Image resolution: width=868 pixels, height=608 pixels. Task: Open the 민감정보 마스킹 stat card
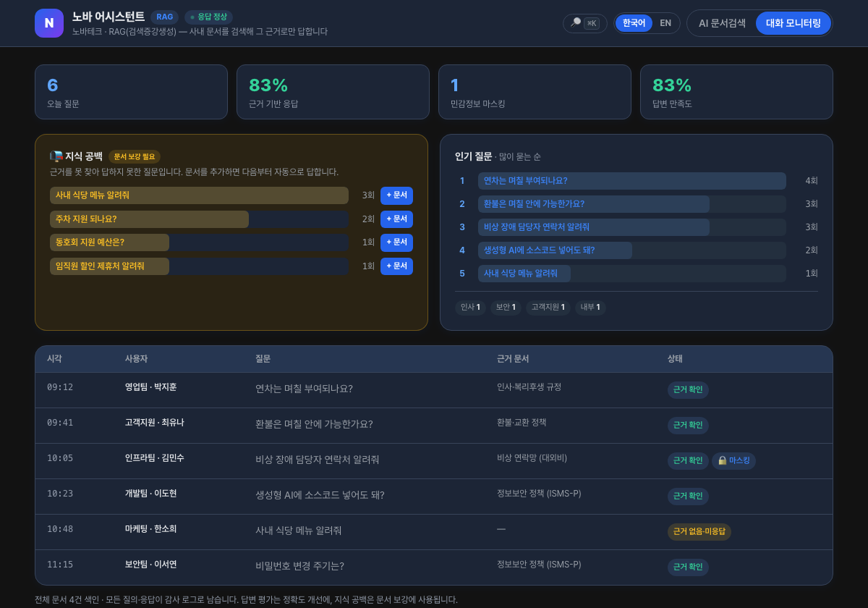coord(535,92)
